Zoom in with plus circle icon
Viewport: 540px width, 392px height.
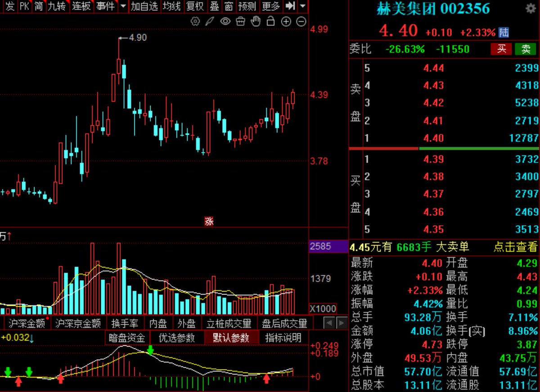click(286, 21)
